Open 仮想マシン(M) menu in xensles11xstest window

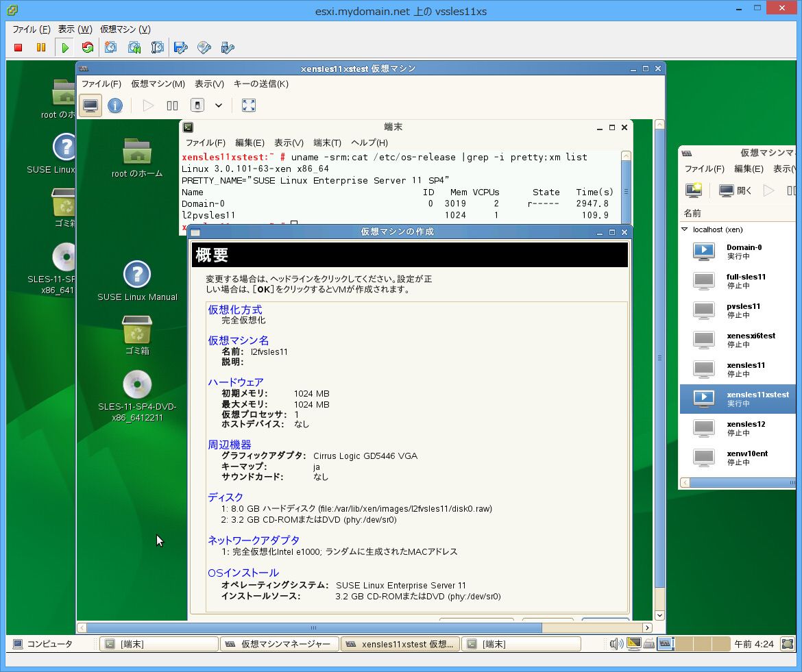[x=158, y=84]
